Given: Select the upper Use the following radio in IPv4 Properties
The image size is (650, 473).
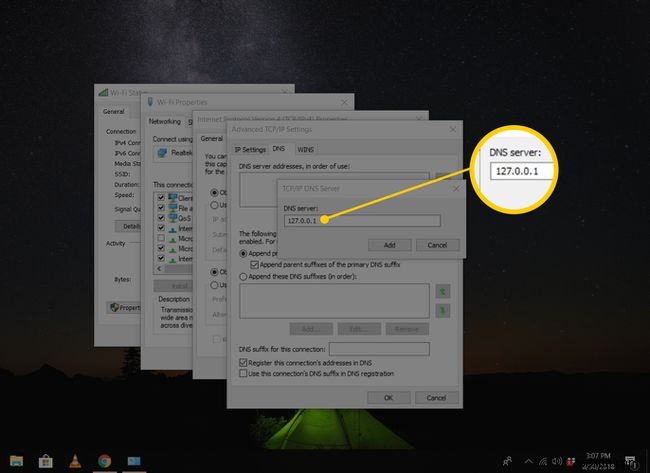Looking at the screenshot, I should tap(214, 205).
